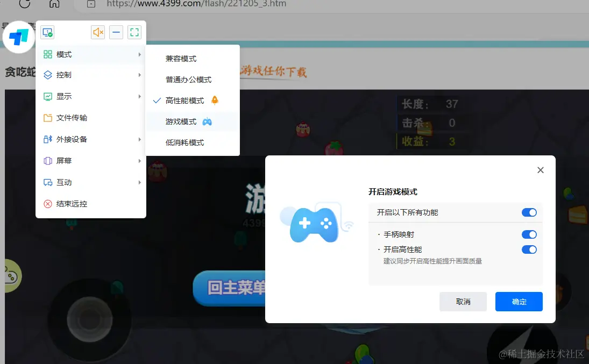Click the rocket icon next to 高性能模式
589x364 pixels.
215,100
